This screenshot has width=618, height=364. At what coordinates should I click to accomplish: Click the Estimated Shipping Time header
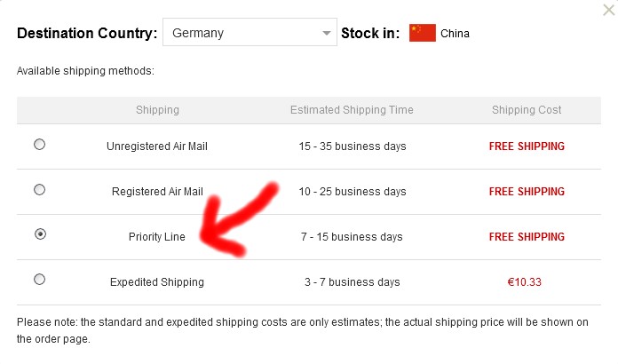click(x=352, y=110)
